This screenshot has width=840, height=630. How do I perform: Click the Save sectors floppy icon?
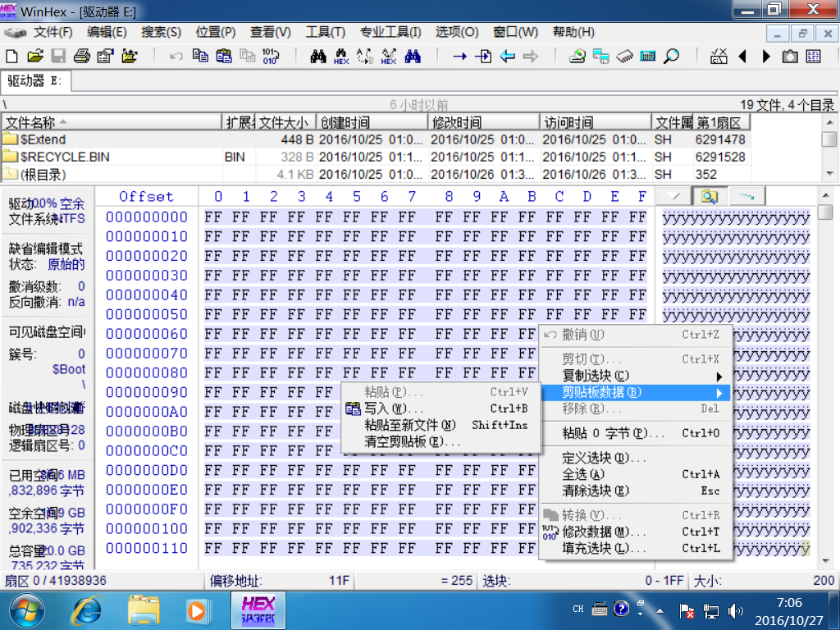coord(58,56)
